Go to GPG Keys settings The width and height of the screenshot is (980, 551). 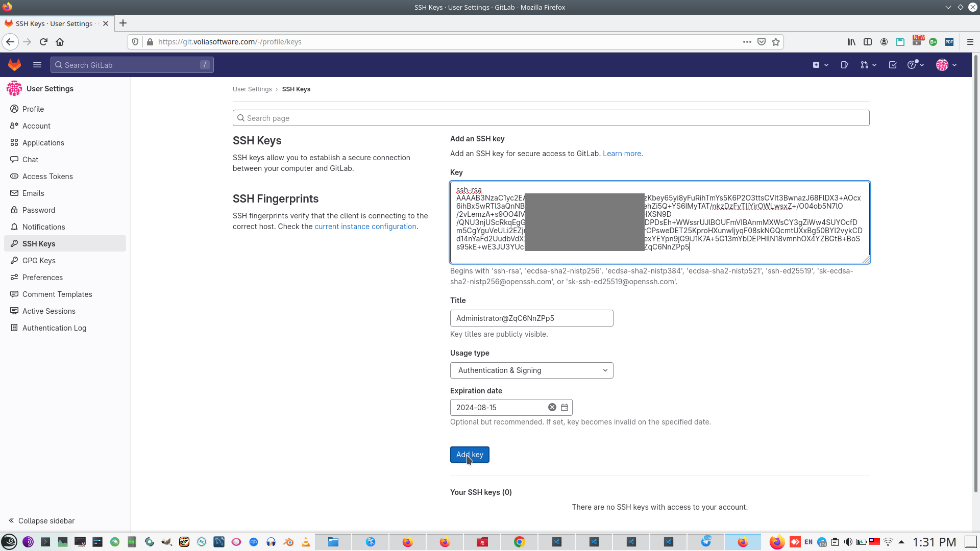[x=39, y=261]
